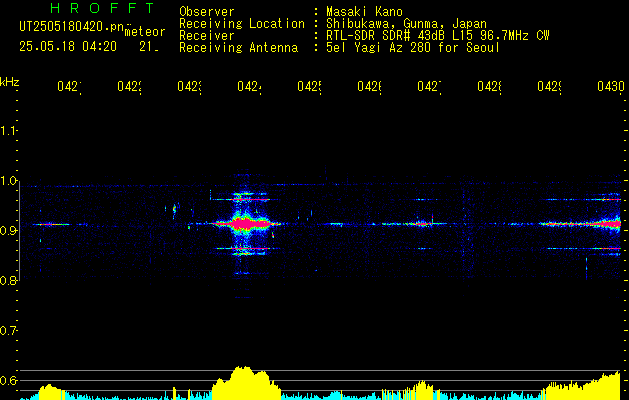
Task: Click the 0.9 frequency axis label
Action: pyautogui.click(x=8, y=230)
